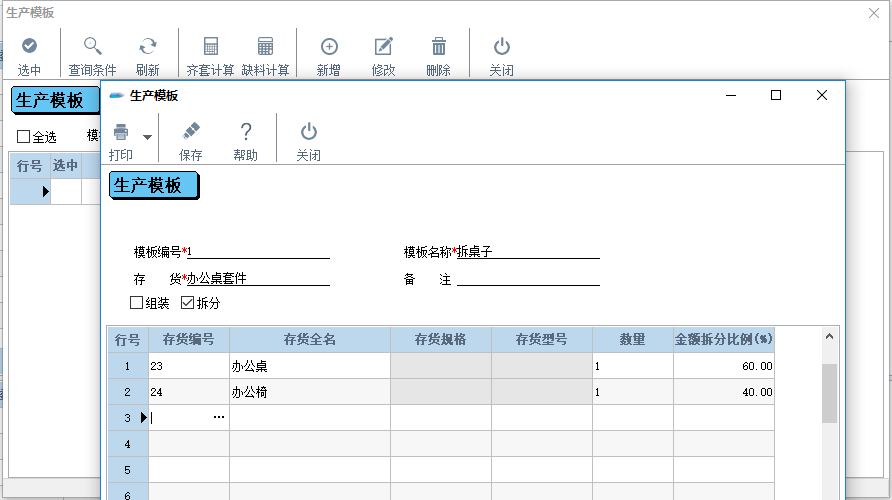Run 缺料计算 calculator icon
892x500 pixels.
click(x=265, y=46)
